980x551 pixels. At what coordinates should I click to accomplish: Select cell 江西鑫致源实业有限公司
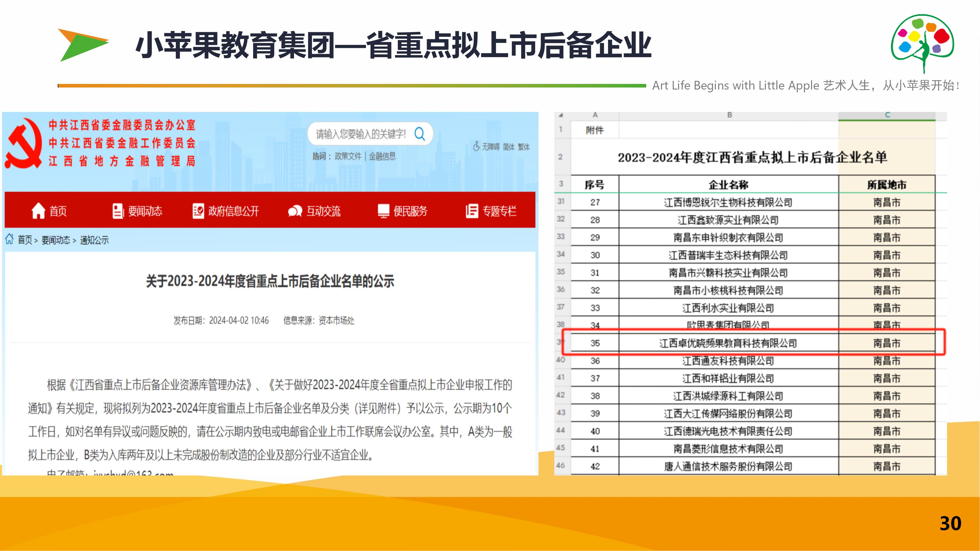(729, 220)
